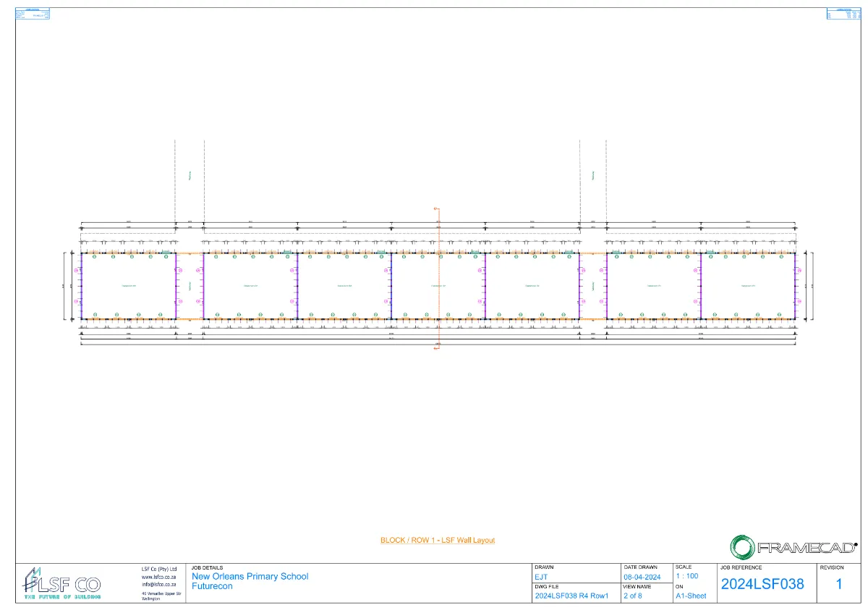868x613 pixels.
Task: Click the drawn-by initials EJT
Action: (x=541, y=577)
